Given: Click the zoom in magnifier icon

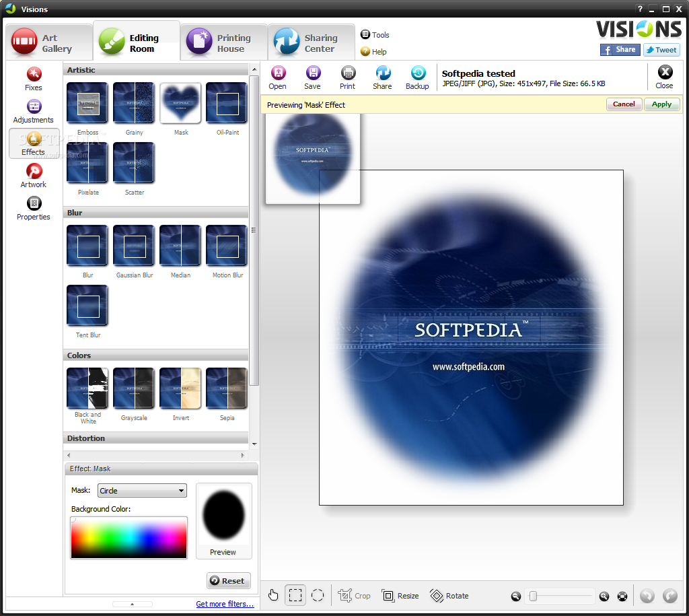Looking at the screenshot, I should 604,596.
